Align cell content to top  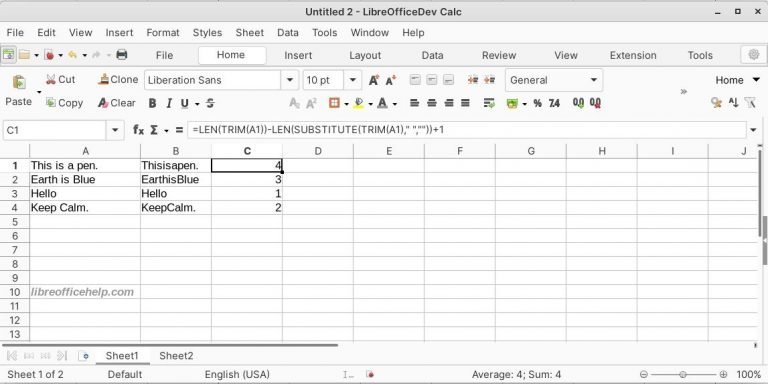point(415,80)
